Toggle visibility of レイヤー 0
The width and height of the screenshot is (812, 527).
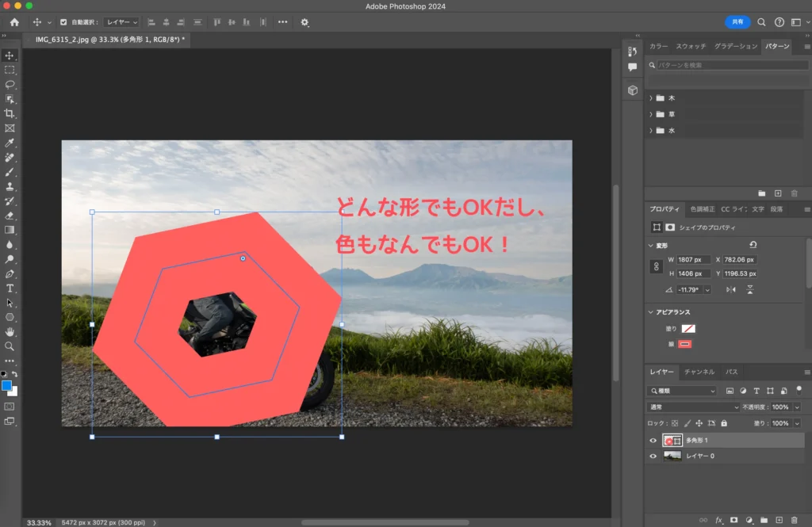[x=653, y=456]
